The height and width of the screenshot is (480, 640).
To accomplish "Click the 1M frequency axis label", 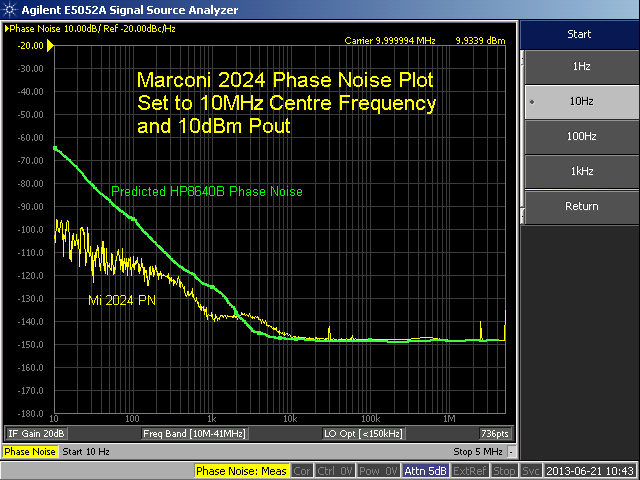I will pyautogui.click(x=449, y=419).
